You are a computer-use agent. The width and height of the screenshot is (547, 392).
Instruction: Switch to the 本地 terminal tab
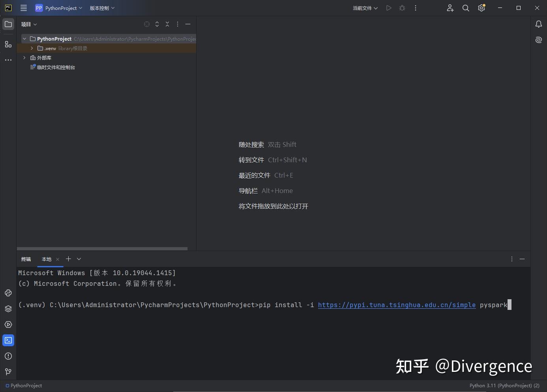click(x=46, y=259)
